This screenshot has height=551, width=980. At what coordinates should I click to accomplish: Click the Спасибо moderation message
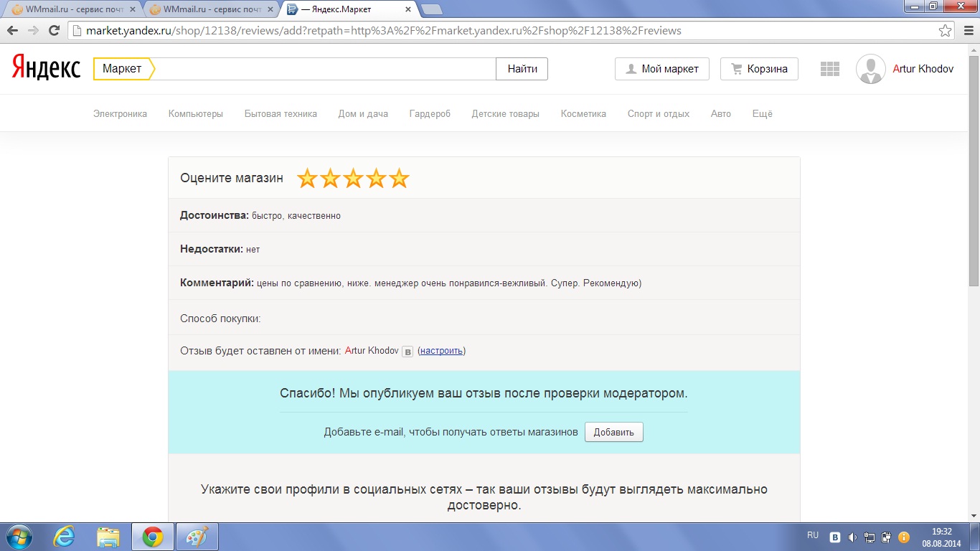tap(484, 393)
